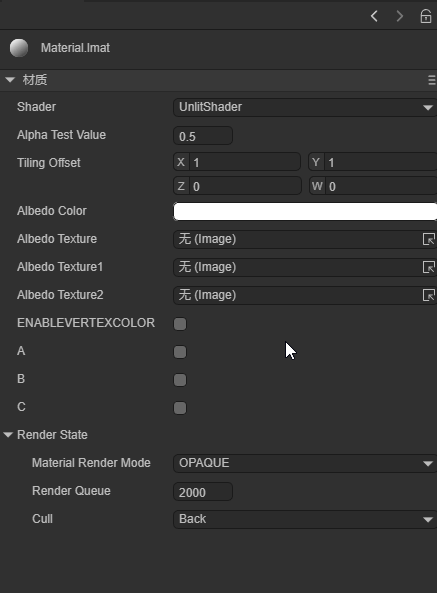The height and width of the screenshot is (593, 437).
Task: Open asset picker for Albedo Texture
Action: 429,239
